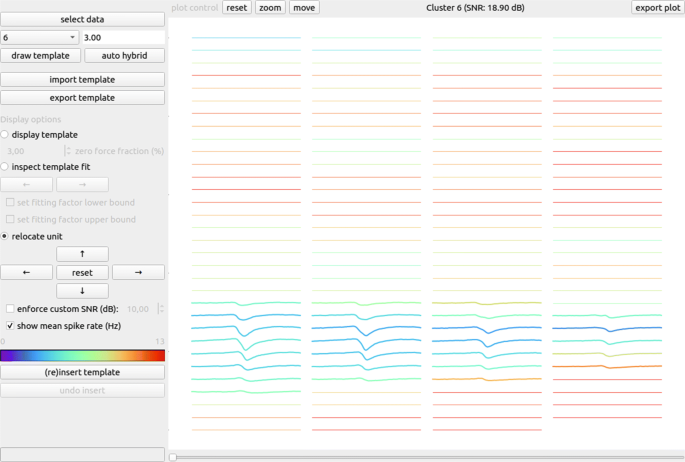Click the draw template button
This screenshot has height=462, width=685.
[40, 55]
